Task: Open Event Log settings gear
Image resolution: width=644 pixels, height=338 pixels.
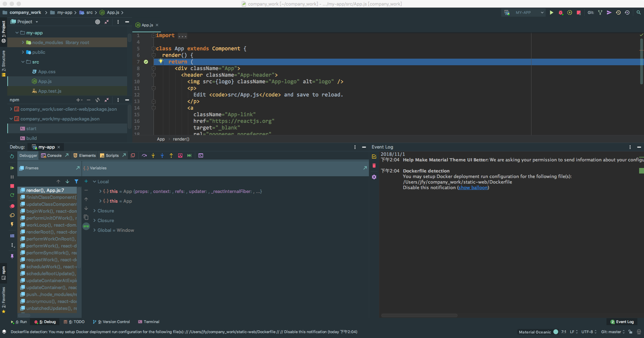Action: pyautogui.click(x=374, y=177)
